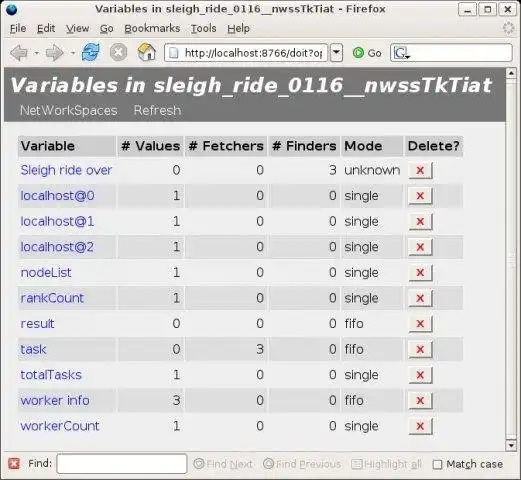Click the scrollbar up arrow
521x480 pixels.
coord(511,73)
